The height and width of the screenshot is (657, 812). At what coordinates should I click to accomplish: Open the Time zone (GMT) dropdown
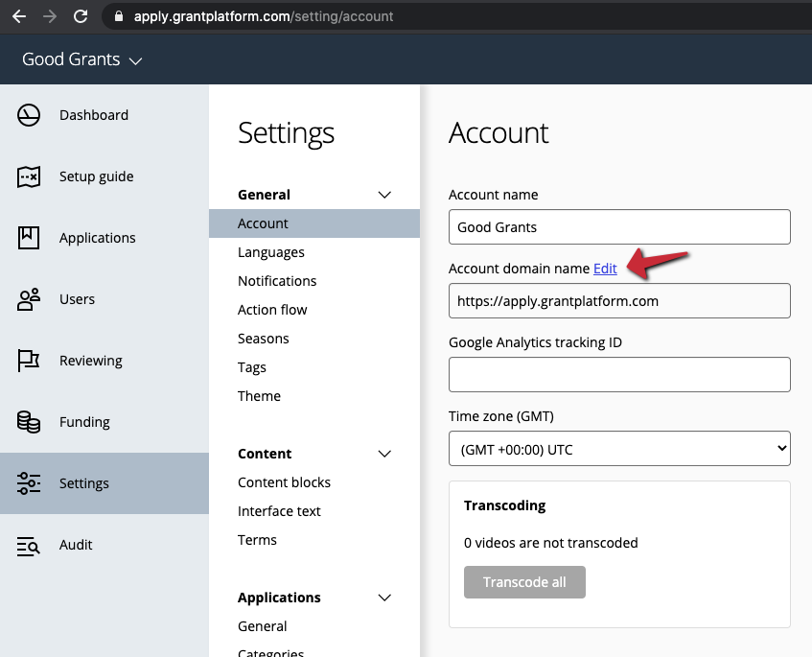point(619,449)
